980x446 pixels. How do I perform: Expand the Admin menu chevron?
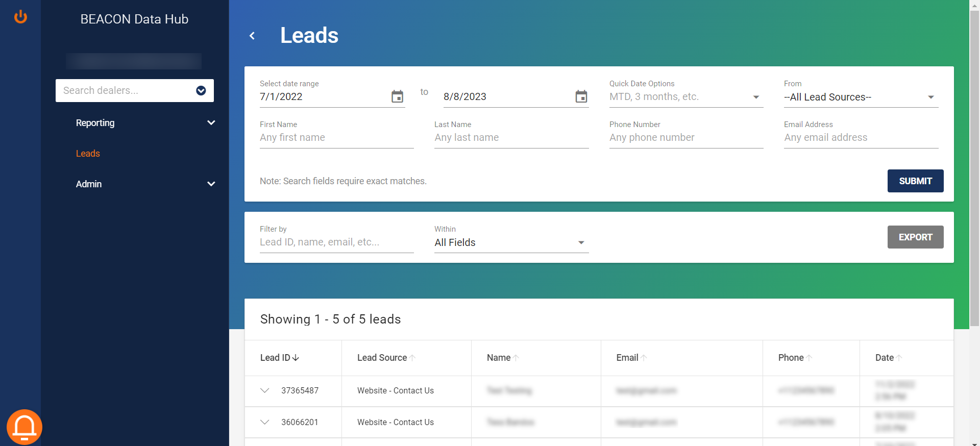pyautogui.click(x=211, y=184)
